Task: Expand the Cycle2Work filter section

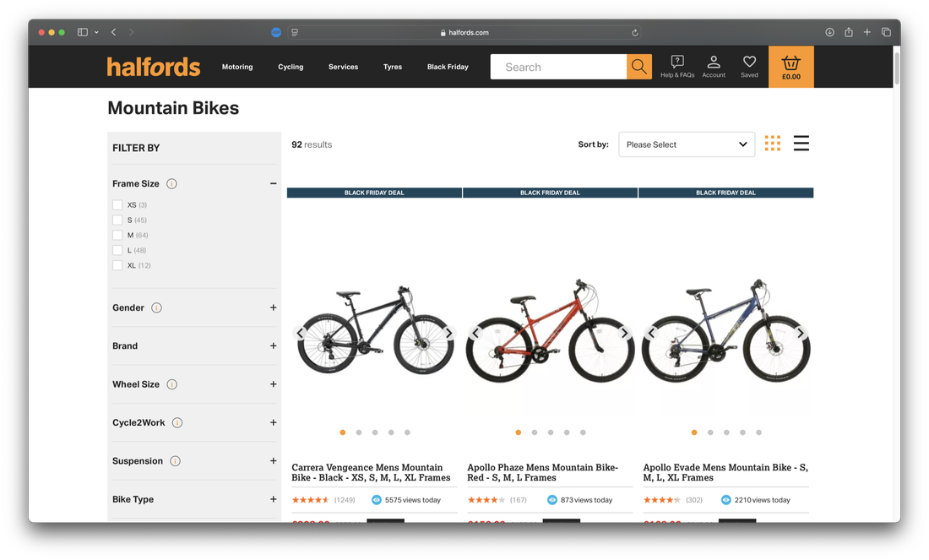Action: (x=273, y=422)
